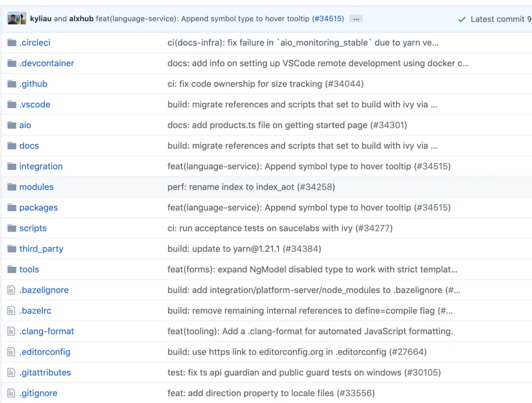532x403 pixels.
Task: Click the .gitattributes file name
Action: pyautogui.click(x=45, y=372)
